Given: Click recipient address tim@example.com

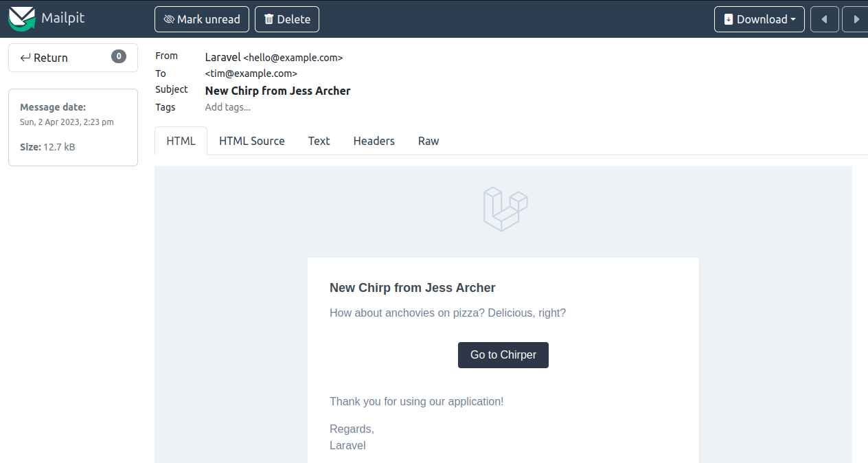Looking at the screenshot, I should coord(251,74).
